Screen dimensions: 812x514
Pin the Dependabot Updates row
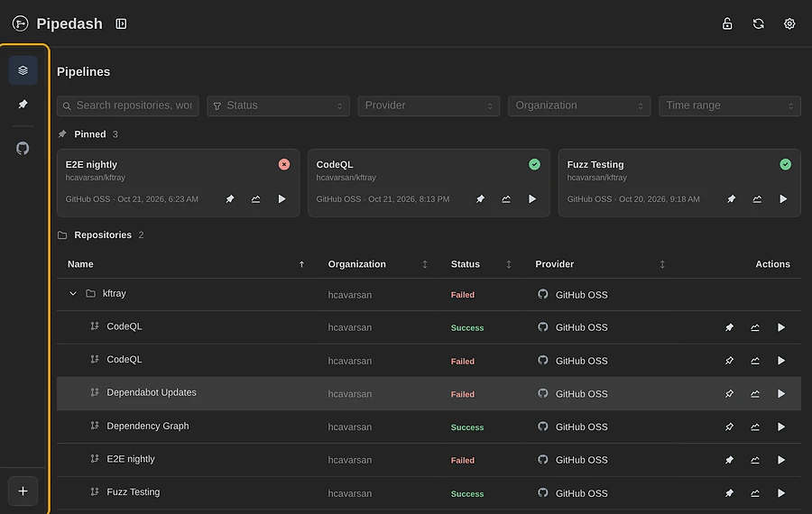(x=729, y=394)
